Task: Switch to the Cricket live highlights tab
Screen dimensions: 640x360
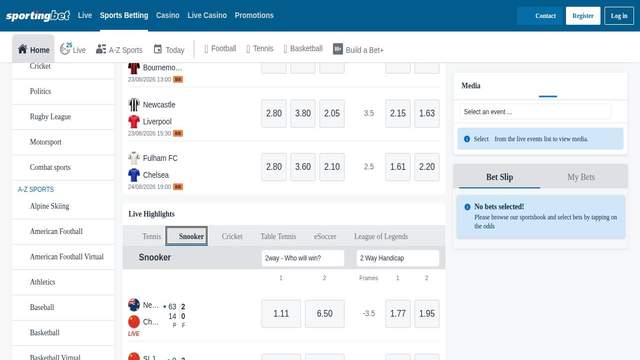Action: tap(232, 236)
